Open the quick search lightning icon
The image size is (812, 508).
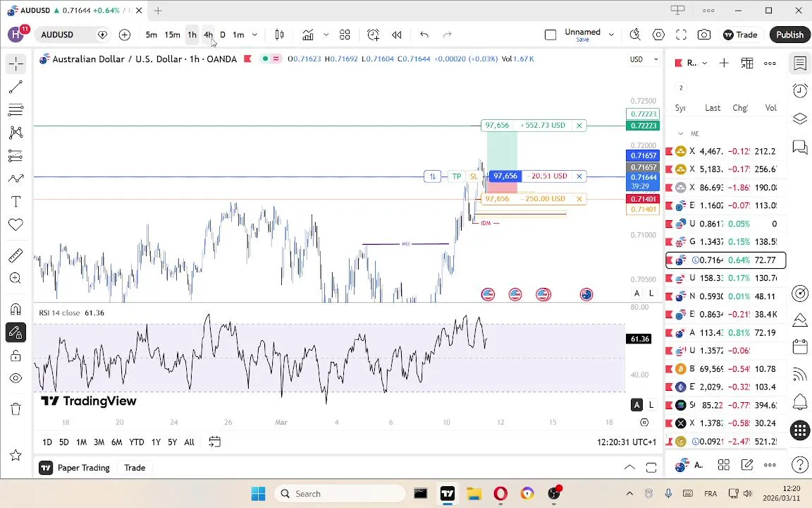[635, 35]
